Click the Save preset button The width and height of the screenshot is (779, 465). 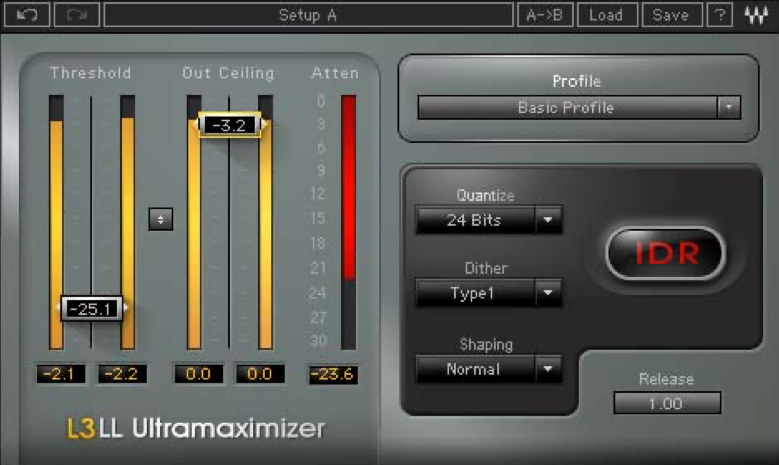click(671, 15)
